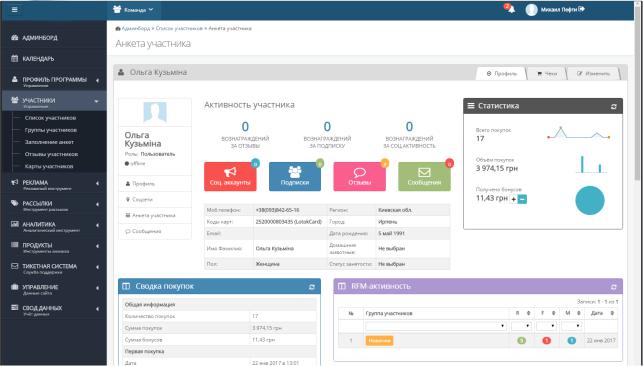Viewport: 643px width, 366px height.
Task: Open the F column filter dropdown
Action: pos(546,326)
